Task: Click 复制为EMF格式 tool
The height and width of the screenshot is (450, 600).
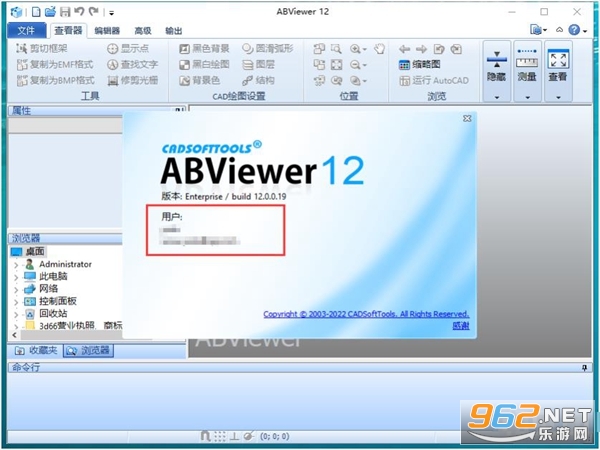Action: (x=55, y=65)
